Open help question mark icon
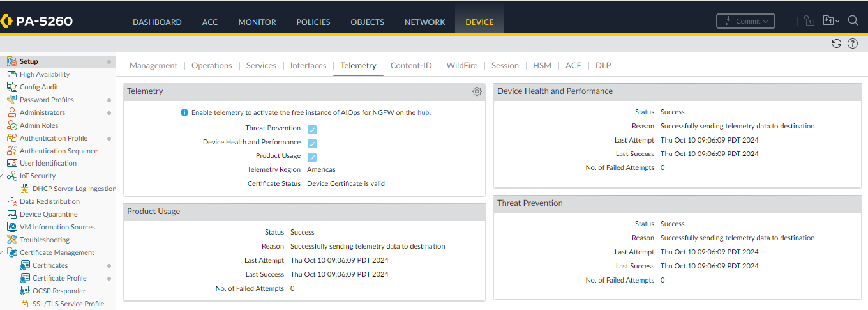This screenshot has height=310, width=868. click(853, 43)
